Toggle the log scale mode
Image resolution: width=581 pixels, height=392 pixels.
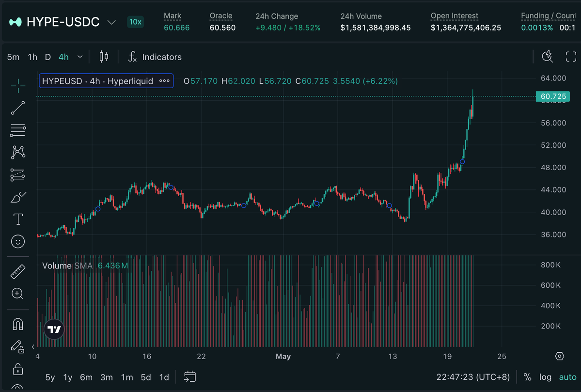point(545,377)
